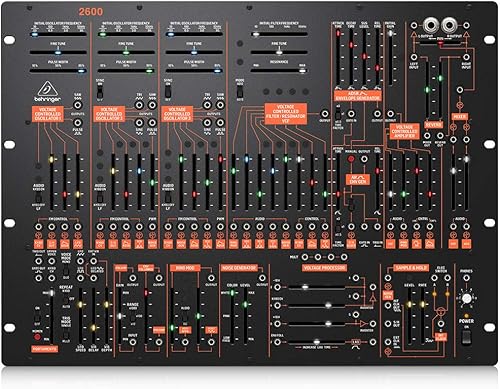The height and width of the screenshot is (389, 500).
Task: Click the large right main output jack
Action: click(x=449, y=25)
